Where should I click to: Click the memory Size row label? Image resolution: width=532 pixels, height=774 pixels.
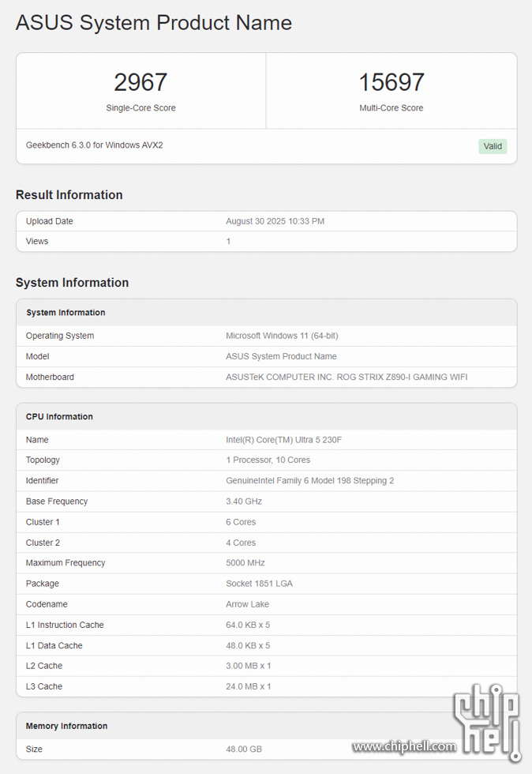34,750
